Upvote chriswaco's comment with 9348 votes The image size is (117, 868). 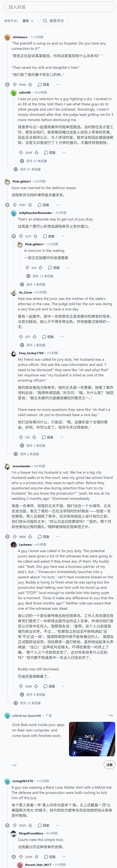(15, 85)
